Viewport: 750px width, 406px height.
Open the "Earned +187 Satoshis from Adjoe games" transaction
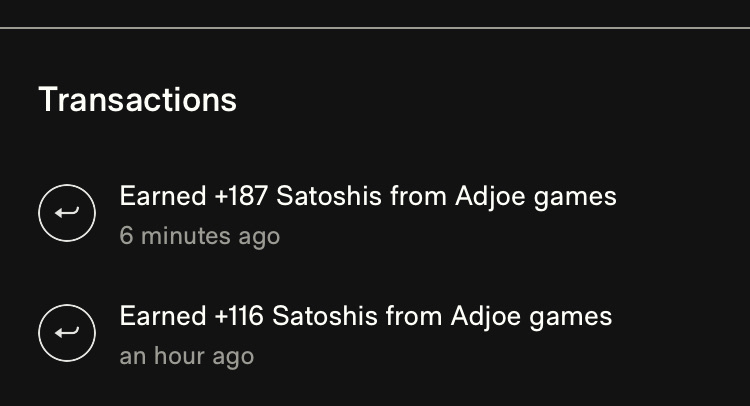click(367, 196)
